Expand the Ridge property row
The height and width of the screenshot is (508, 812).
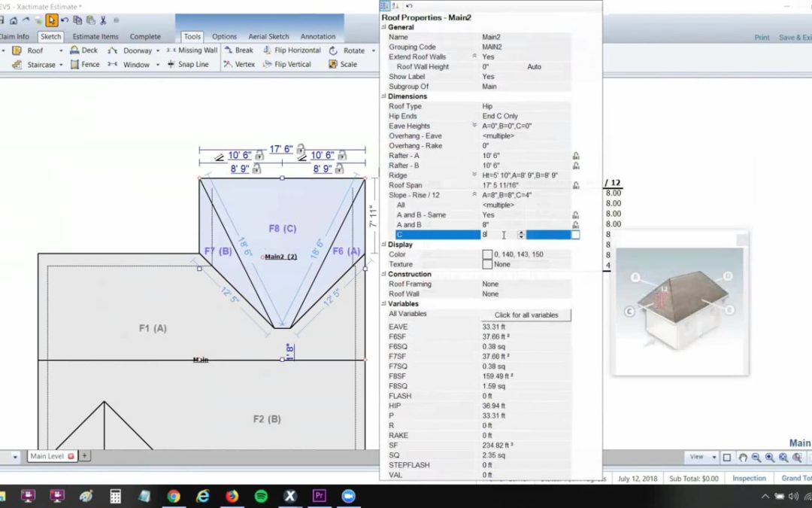(474, 175)
